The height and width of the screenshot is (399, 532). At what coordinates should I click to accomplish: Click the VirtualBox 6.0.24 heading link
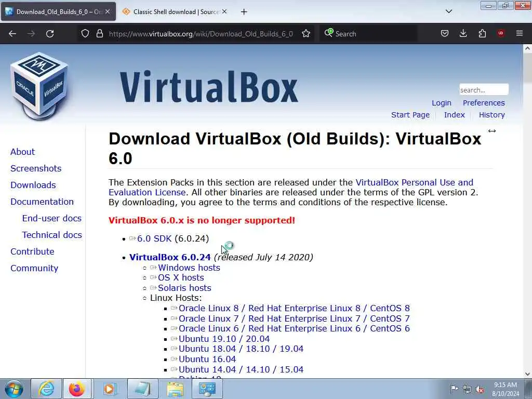click(x=170, y=257)
